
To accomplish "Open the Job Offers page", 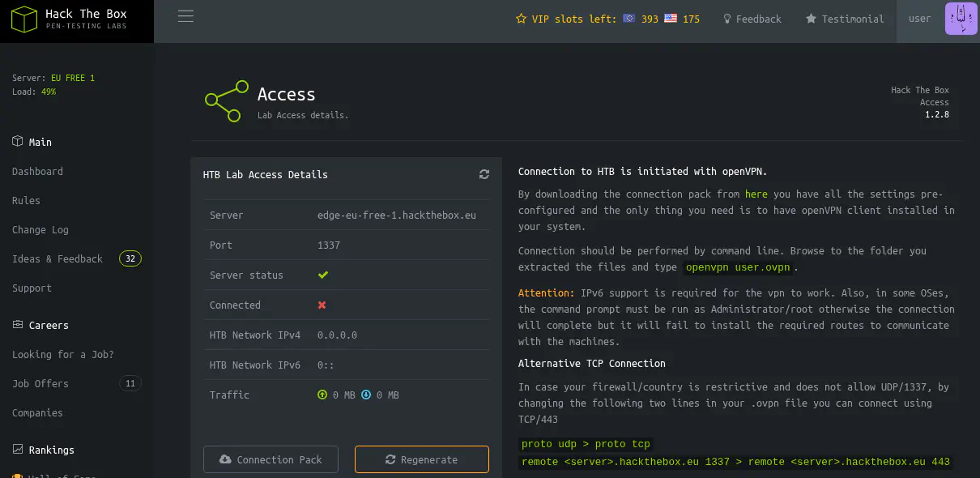I will [40, 383].
